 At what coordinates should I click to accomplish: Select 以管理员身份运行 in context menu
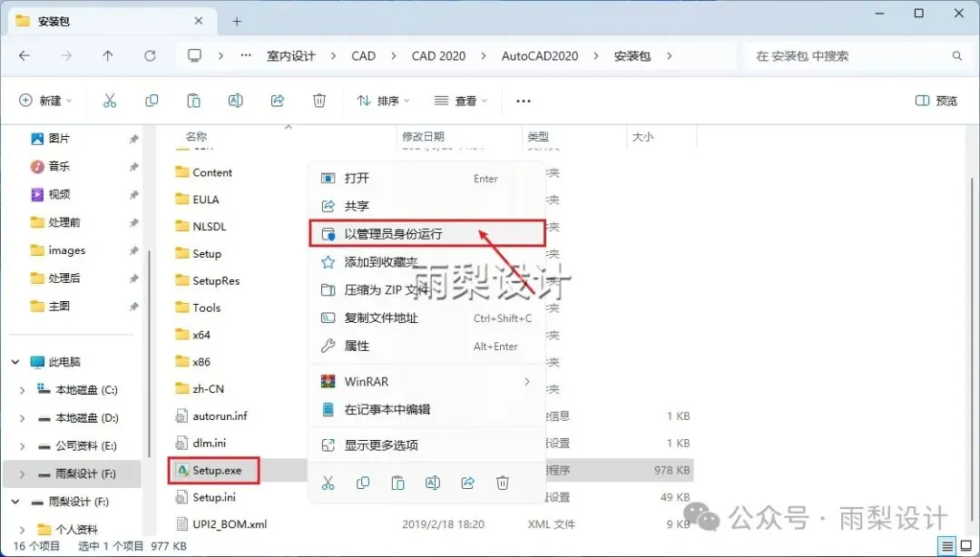pyautogui.click(x=427, y=233)
